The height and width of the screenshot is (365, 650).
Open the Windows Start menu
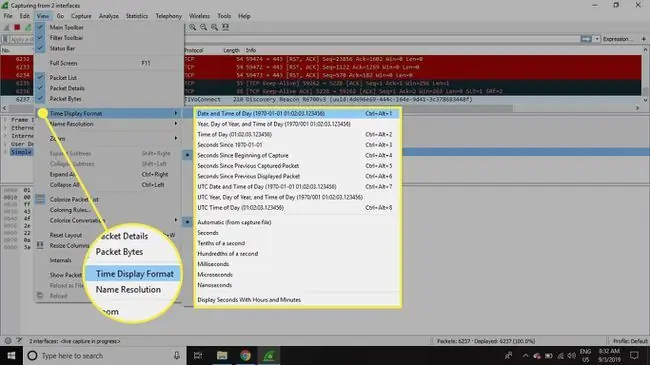click(x=11, y=355)
